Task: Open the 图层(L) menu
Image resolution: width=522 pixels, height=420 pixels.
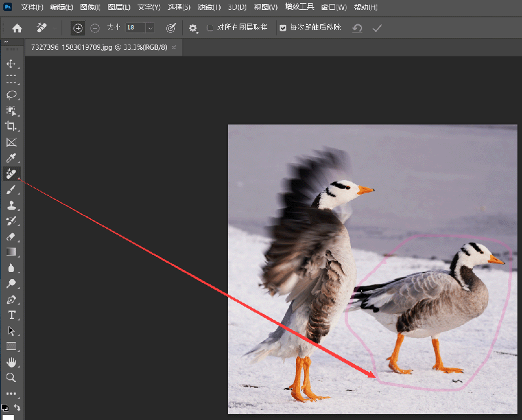Action: point(119,7)
